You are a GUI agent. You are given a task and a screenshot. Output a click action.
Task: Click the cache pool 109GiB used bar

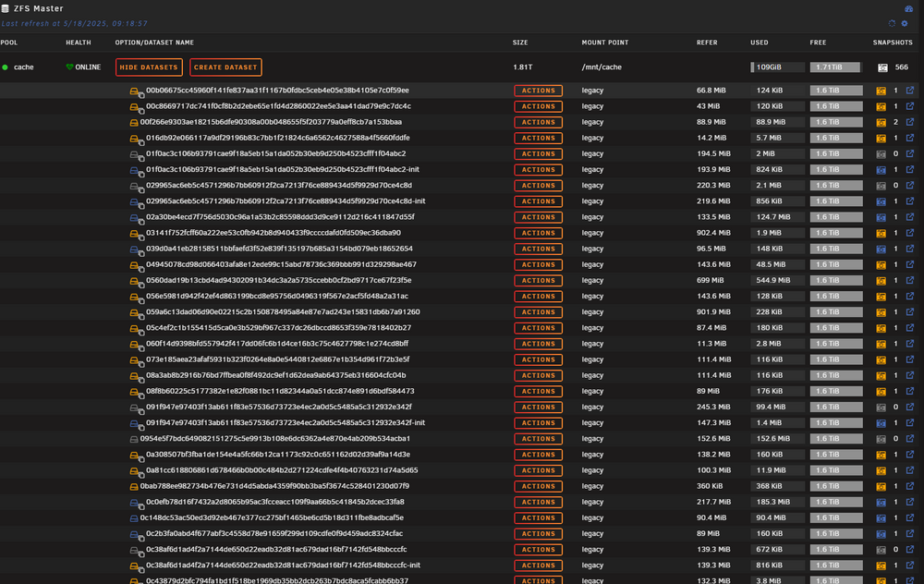point(777,67)
